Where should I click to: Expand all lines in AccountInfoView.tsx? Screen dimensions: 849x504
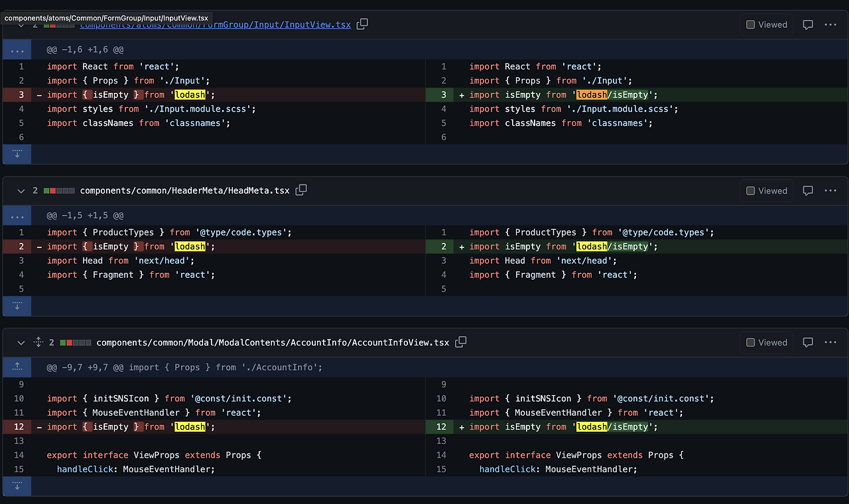pos(38,342)
